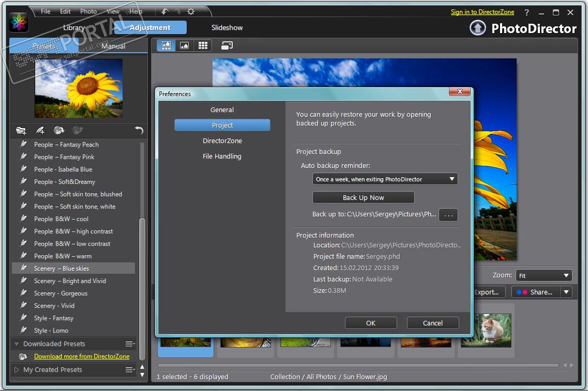
Task: Click the panel scroll up arrow
Action: pos(142,367)
